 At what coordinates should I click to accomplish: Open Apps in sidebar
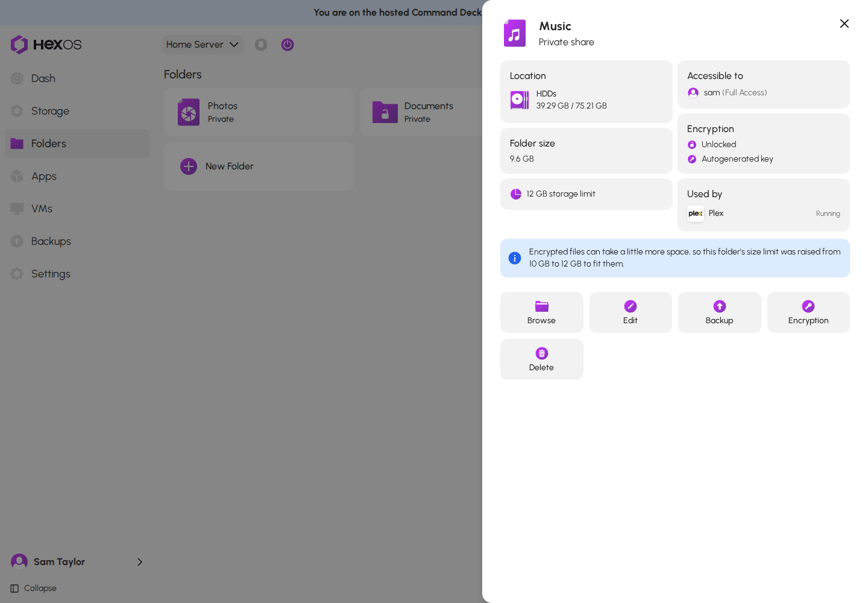point(77,176)
